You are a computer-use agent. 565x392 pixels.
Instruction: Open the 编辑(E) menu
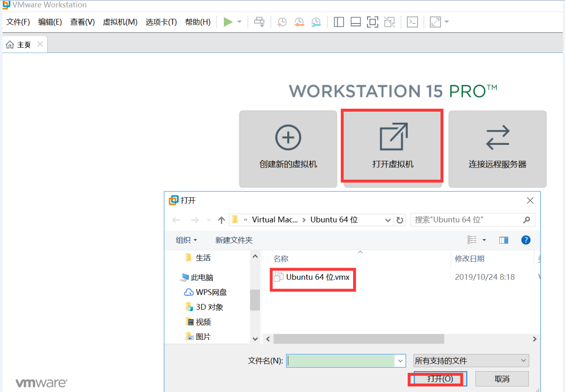[x=50, y=22]
